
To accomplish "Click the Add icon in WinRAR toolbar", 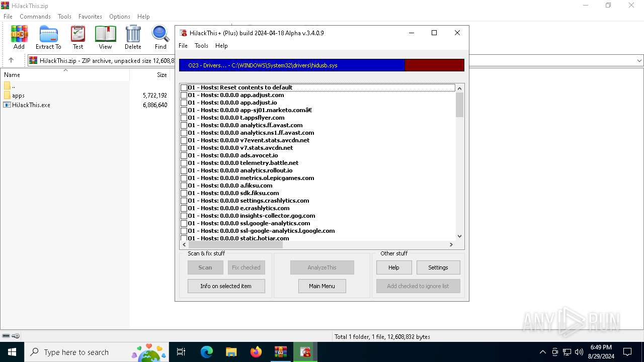I will (x=19, y=37).
